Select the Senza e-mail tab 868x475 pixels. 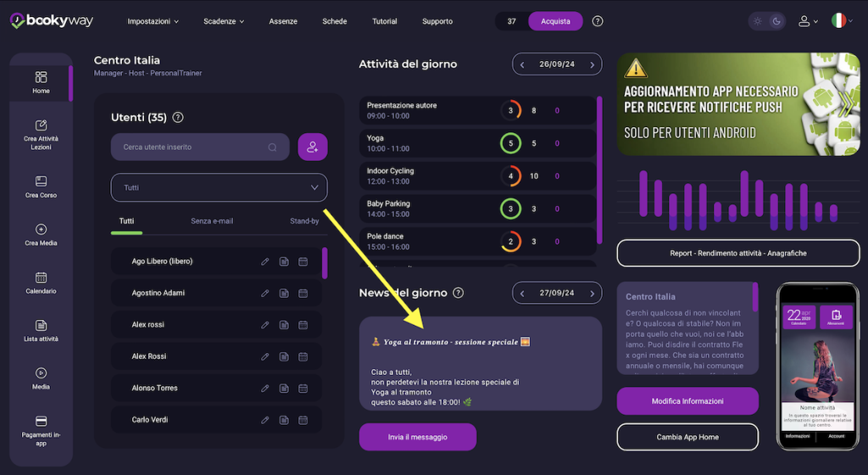[212, 221]
